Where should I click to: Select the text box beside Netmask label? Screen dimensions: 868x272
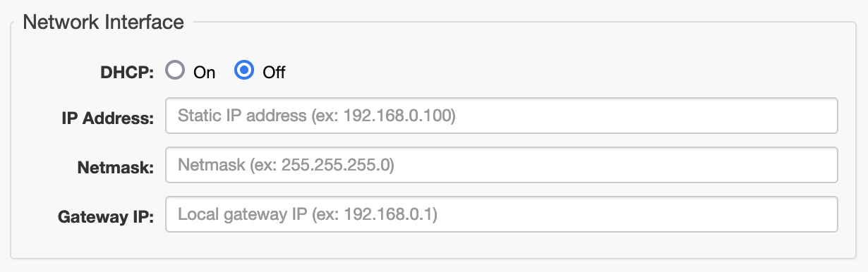(x=502, y=165)
